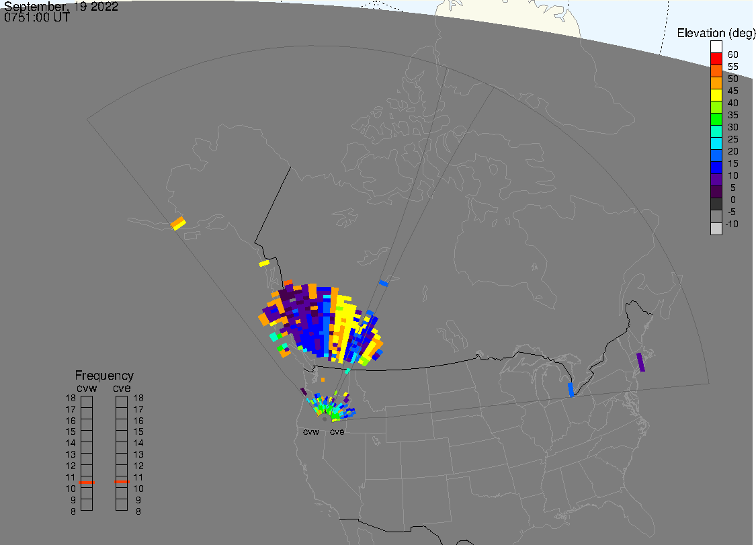Select the cyan swatch between labels 25 and 20
The image size is (756, 545).
coord(716,143)
